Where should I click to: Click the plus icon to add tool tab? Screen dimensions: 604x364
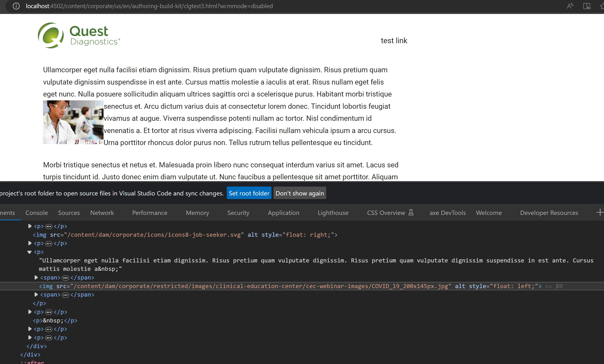click(600, 212)
